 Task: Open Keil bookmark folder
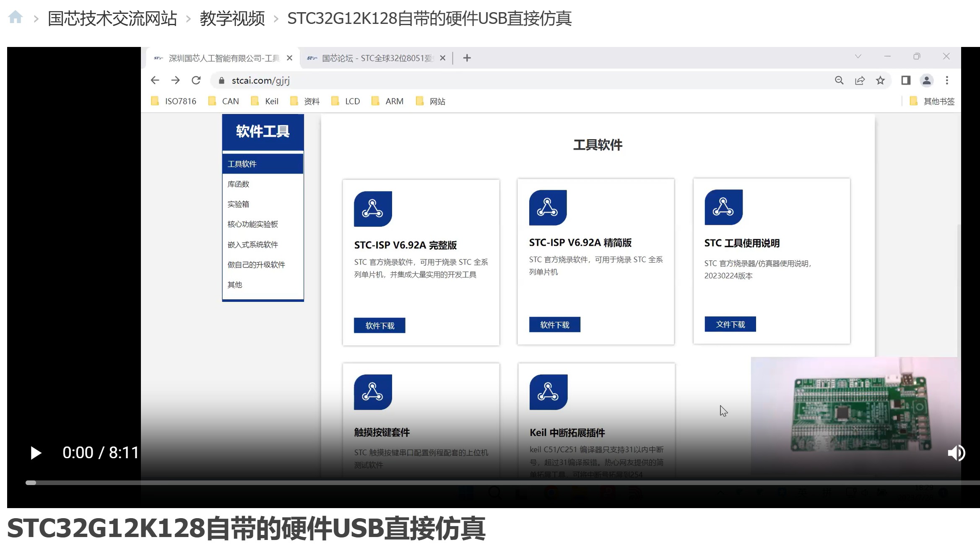(x=264, y=101)
